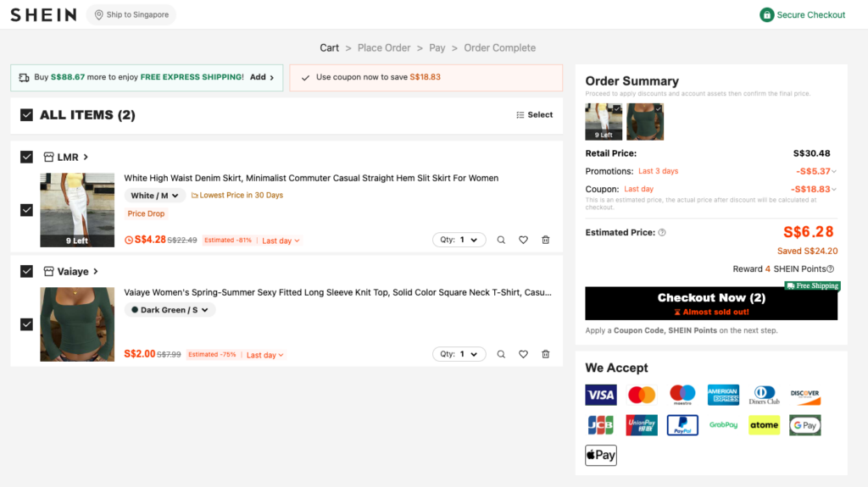This screenshot has height=487, width=868.
Task: Click the Cart step in breadcrumb
Action: (329, 47)
